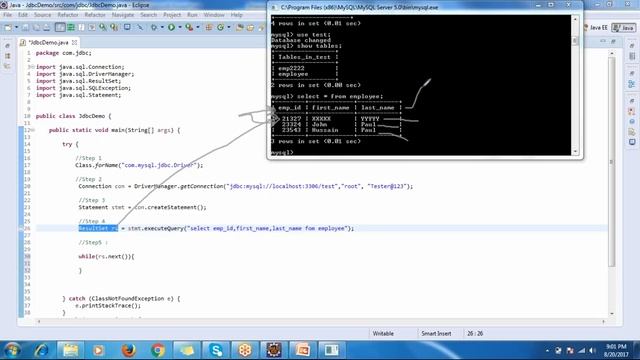Collapse the main method at line 12
Viewport: 640px width, 360px height.
33,130
